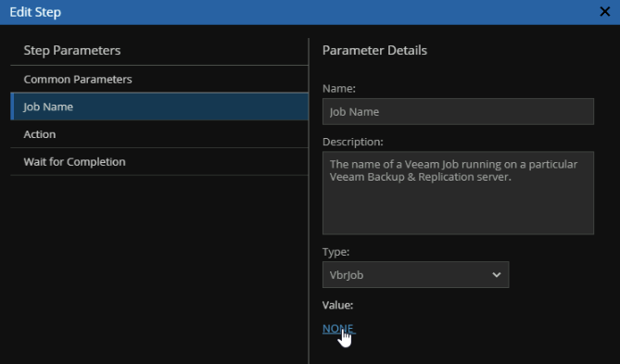Open the Wait for Completion parameter
The width and height of the screenshot is (620, 364).
tap(159, 162)
